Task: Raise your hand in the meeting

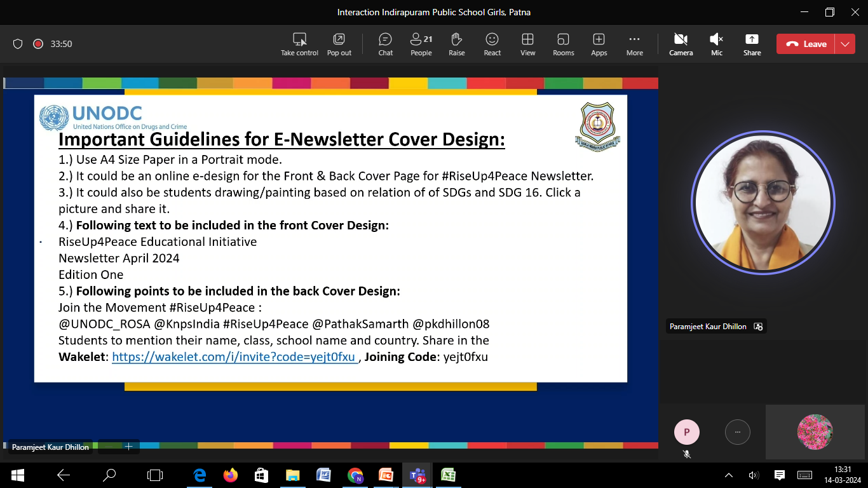Action: 457,44
